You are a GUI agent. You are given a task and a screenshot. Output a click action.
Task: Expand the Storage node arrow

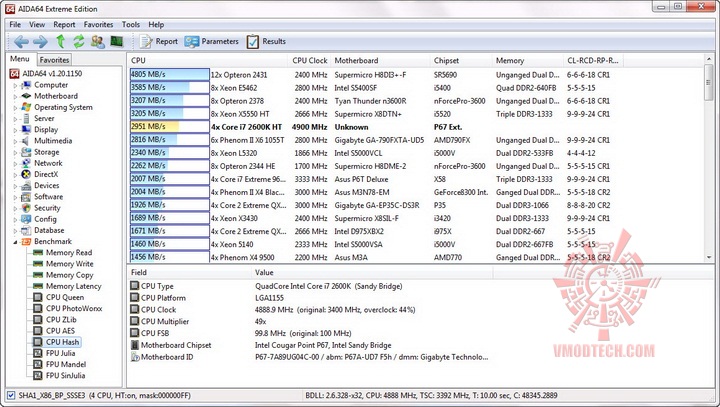tap(15, 152)
